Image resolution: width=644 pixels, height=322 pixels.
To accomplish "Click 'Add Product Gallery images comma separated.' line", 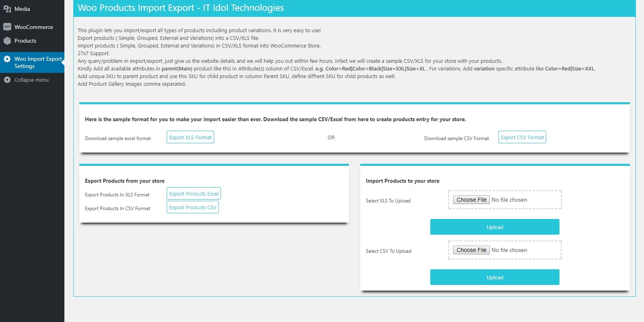I will pyautogui.click(x=132, y=84).
